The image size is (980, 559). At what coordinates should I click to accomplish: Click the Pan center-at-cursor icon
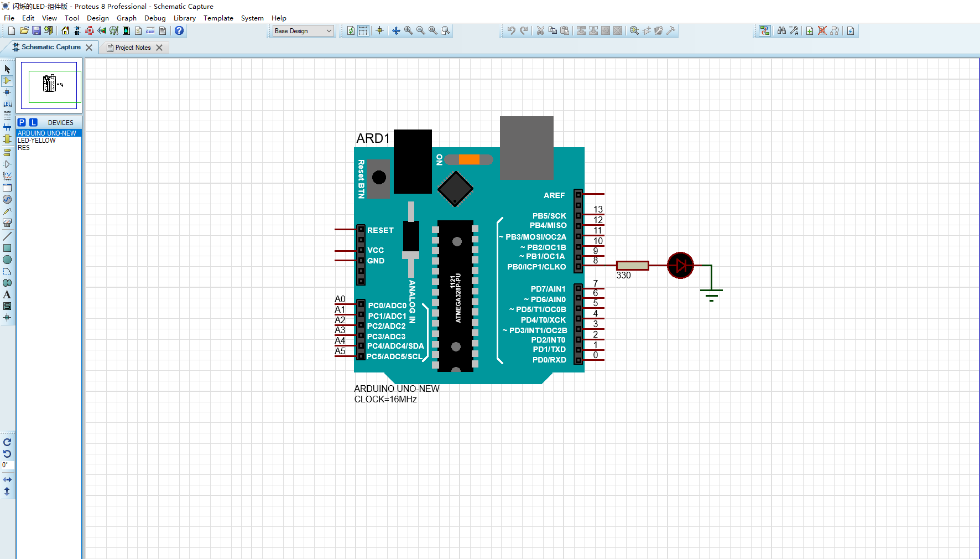(396, 31)
